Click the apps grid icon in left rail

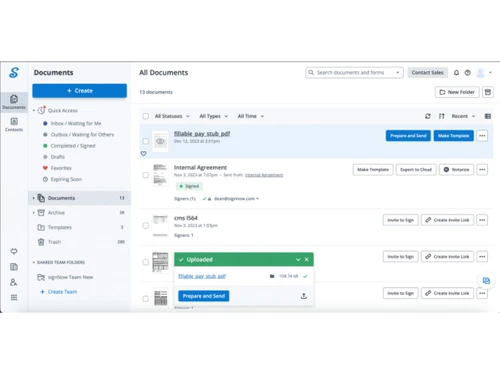click(x=14, y=297)
